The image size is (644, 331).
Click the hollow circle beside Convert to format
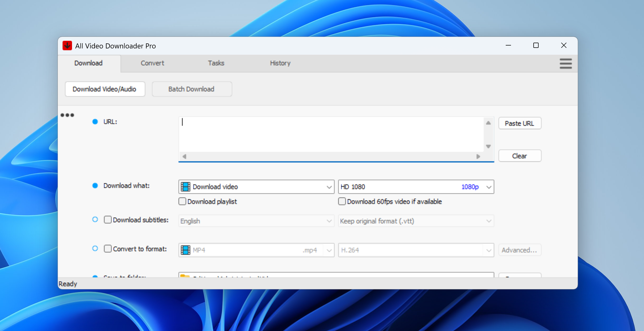pyautogui.click(x=95, y=248)
